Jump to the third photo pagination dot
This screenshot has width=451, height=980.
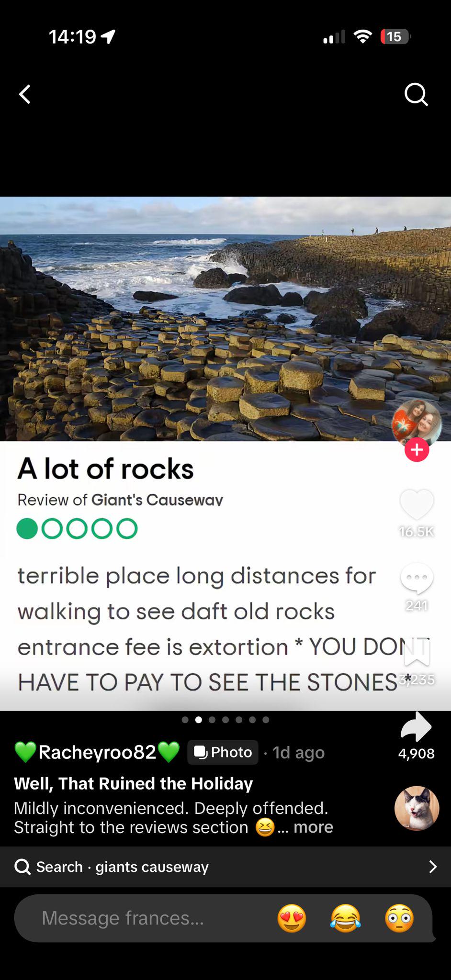(x=212, y=720)
